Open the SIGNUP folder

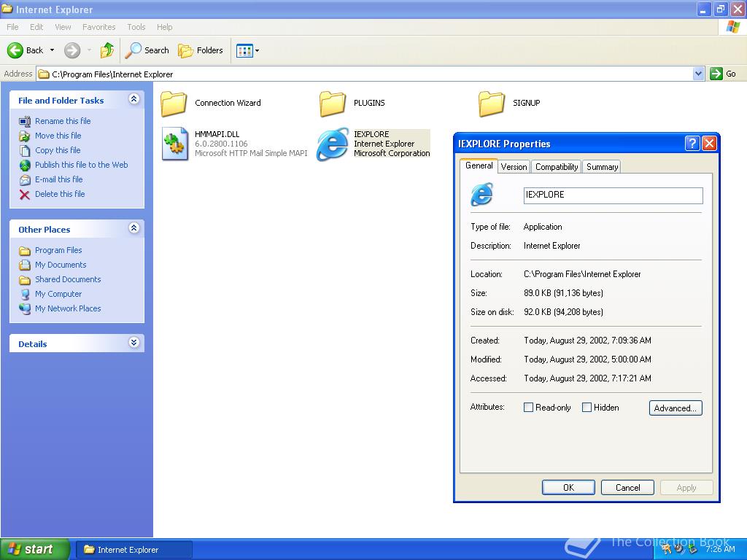click(x=492, y=103)
